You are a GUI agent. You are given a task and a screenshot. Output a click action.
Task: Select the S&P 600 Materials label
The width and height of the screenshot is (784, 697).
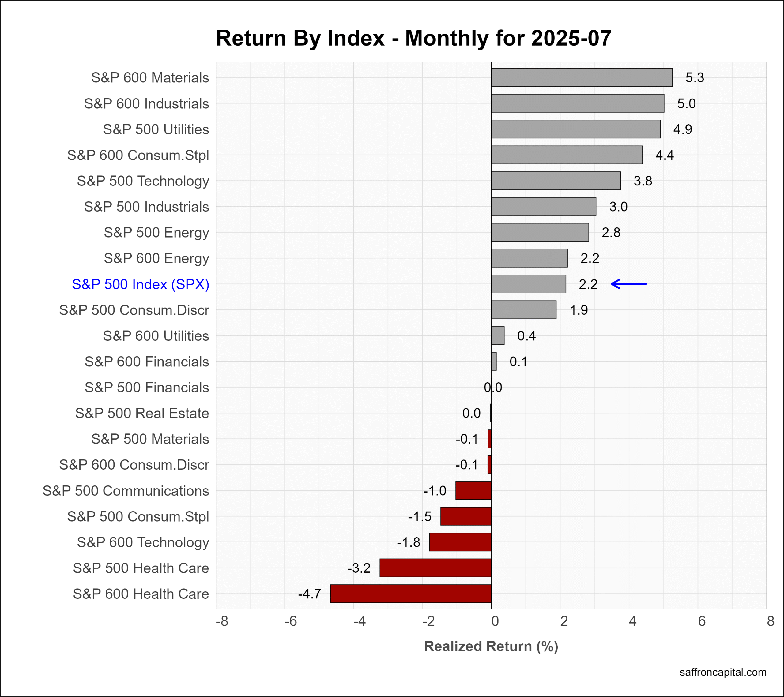[150, 78]
